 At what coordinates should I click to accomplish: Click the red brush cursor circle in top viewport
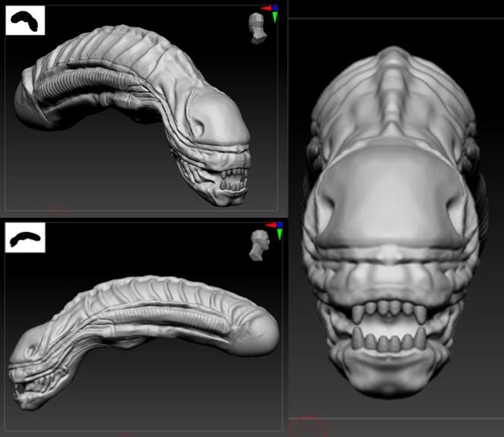point(58,213)
